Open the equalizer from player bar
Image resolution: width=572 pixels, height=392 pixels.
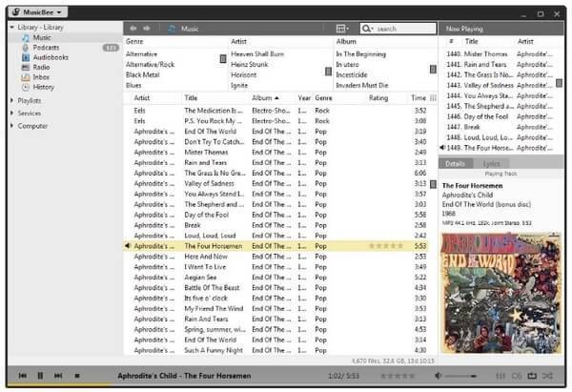pyautogui.click(x=500, y=376)
